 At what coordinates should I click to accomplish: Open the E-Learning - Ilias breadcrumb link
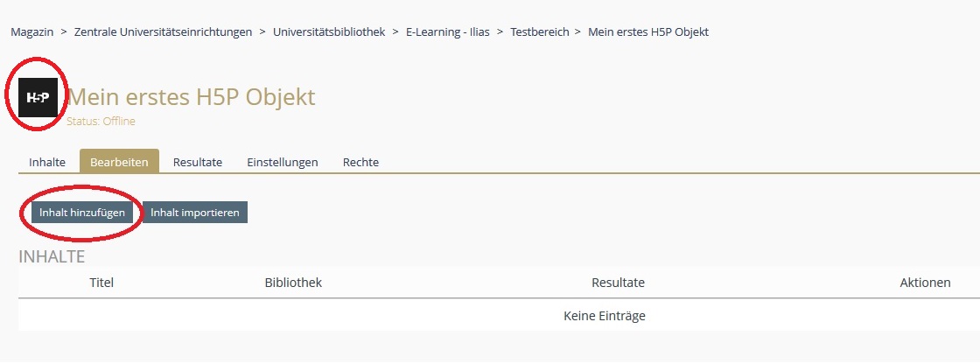[446, 31]
